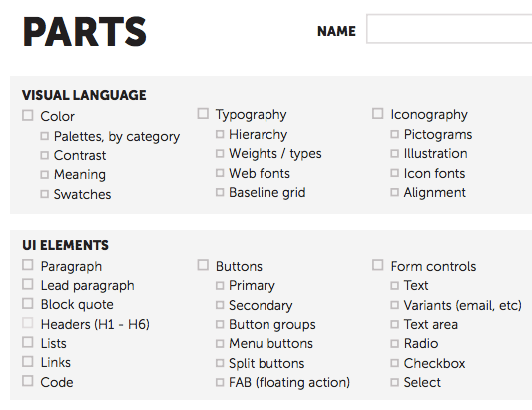
Task: Select the Links checkbox
Action: [x=28, y=362]
